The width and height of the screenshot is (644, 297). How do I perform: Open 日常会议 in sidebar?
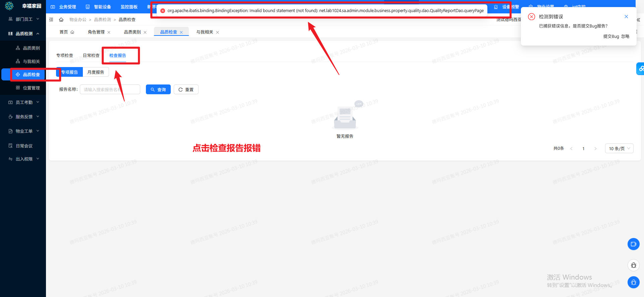tap(23, 146)
